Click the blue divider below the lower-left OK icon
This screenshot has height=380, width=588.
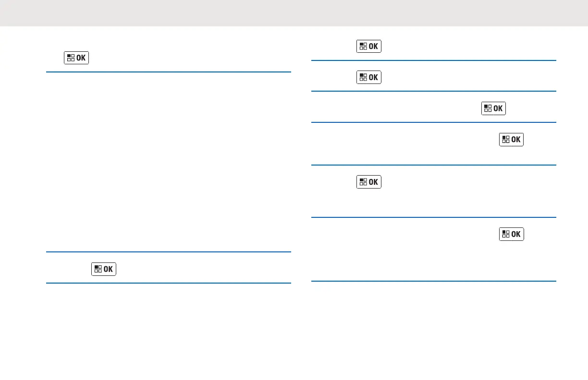pyautogui.click(x=168, y=283)
